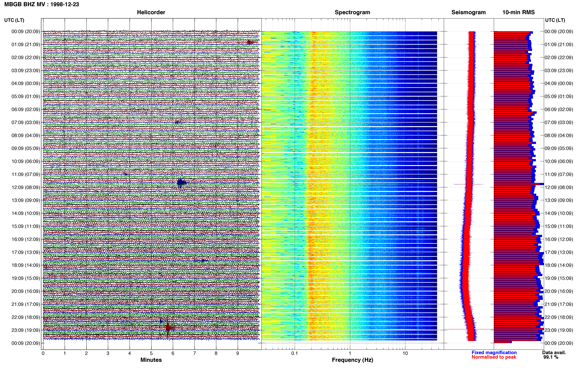
Task: Click RMS-side time label "22:09 (18:09)"
Action: click(559, 317)
